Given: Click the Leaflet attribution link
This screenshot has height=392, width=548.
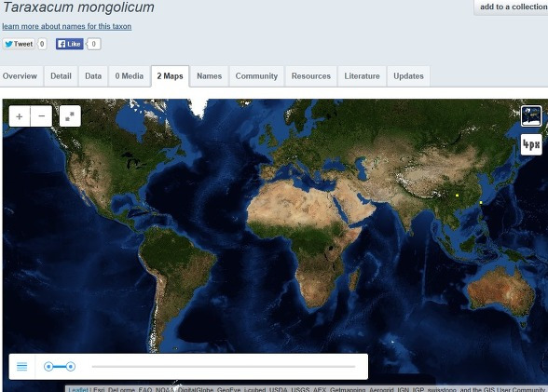Looking at the screenshot, I should pos(78,389).
